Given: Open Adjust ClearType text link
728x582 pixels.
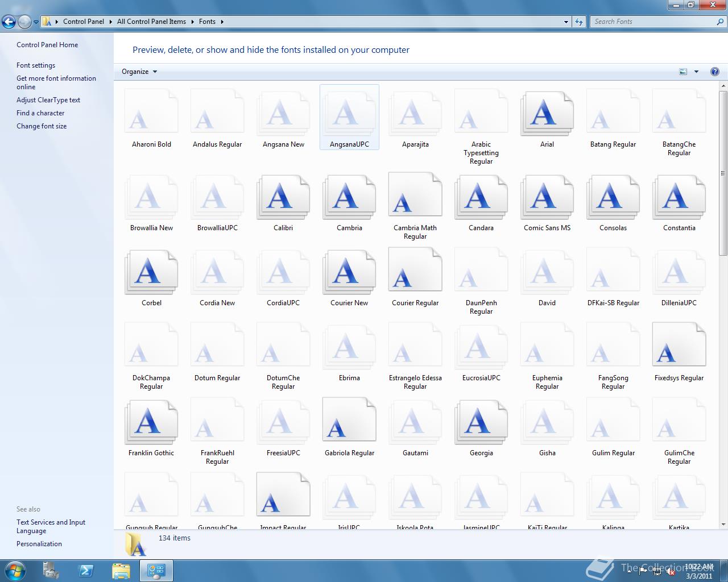Looking at the screenshot, I should (x=48, y=100).
